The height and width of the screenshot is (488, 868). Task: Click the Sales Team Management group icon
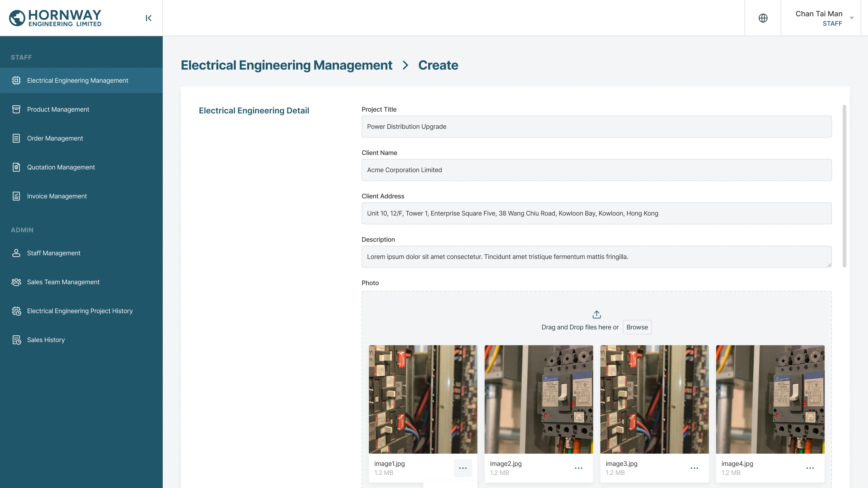[x=16, y=282]
